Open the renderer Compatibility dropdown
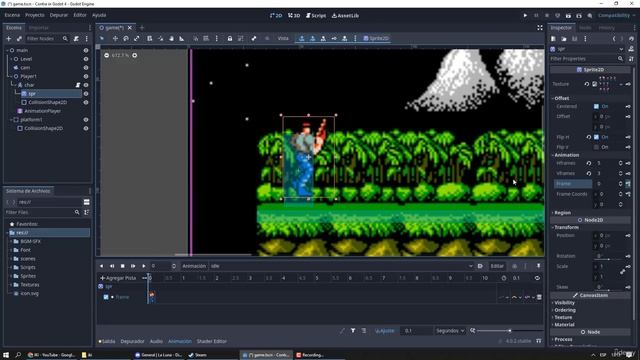The height and width of the screenshot is (360, 640). point(616,16)
